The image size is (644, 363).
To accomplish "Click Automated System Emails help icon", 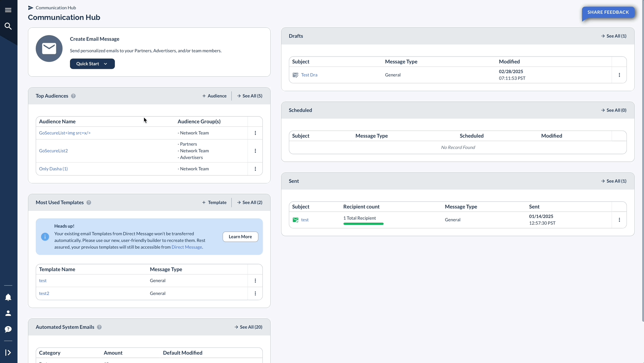I will [99, 327].
